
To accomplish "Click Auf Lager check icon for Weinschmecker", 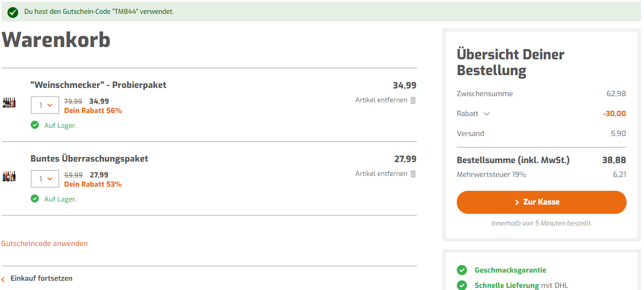I will point(35,125).
